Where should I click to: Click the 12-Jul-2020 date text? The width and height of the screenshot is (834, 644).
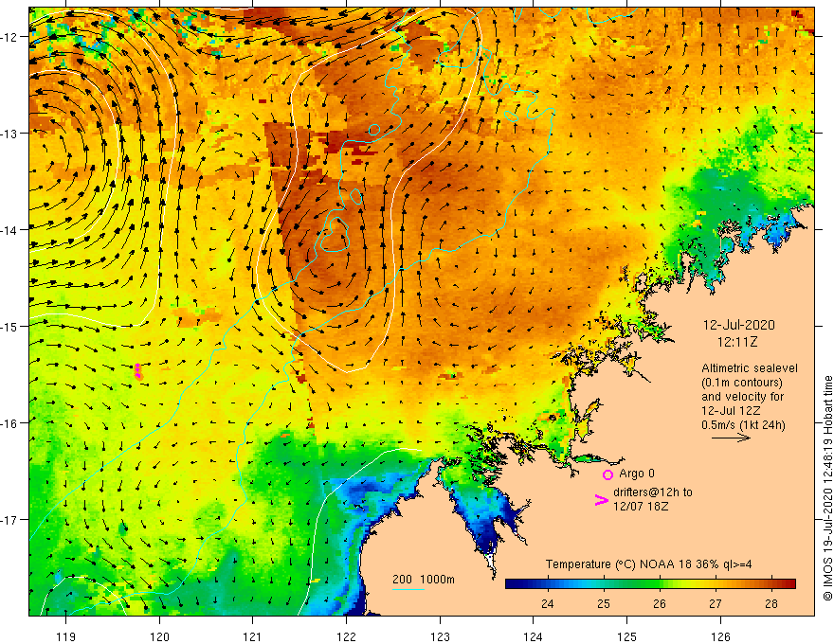coord(739,325)
